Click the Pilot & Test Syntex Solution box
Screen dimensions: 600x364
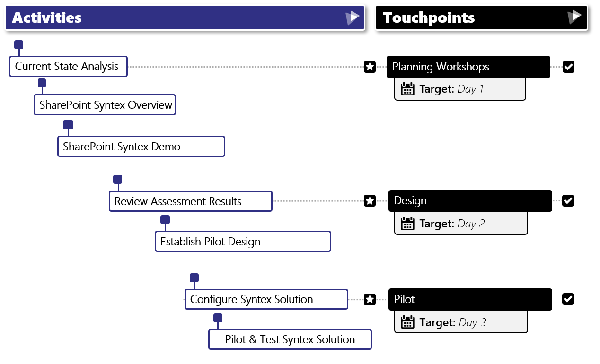(x=290, y=339)
